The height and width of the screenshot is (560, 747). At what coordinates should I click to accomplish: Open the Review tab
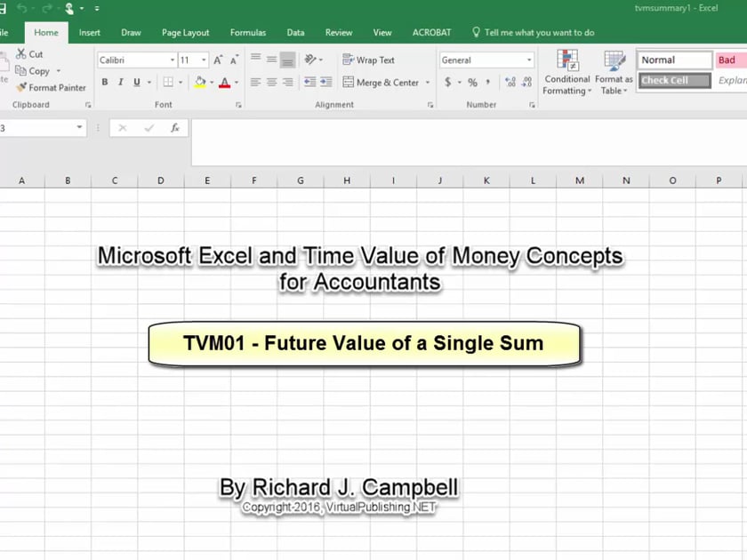point(339,32)
